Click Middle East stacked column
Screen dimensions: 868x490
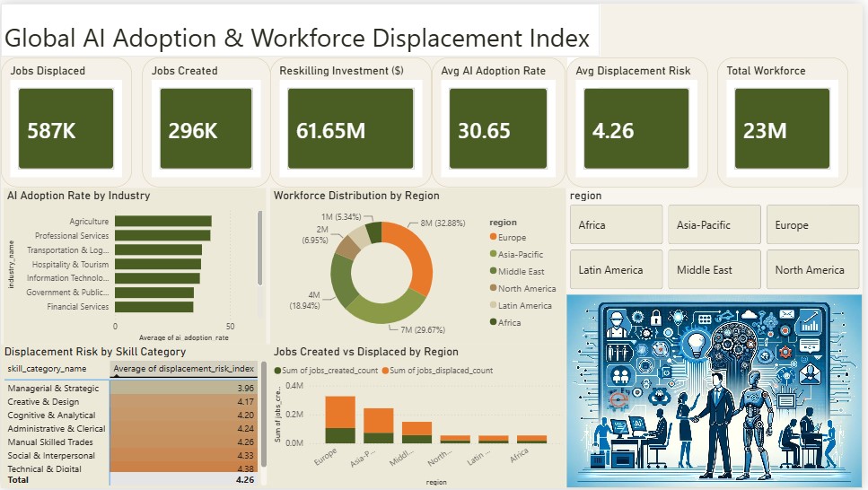pyautogui.click(x=416, y=433)
